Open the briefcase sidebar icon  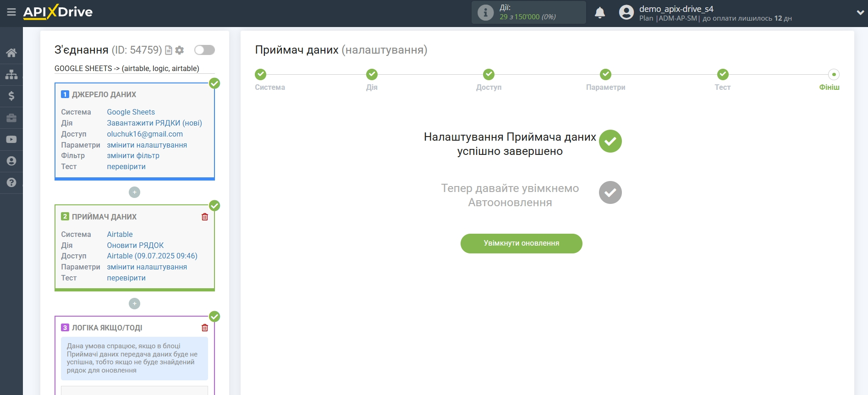11,118
